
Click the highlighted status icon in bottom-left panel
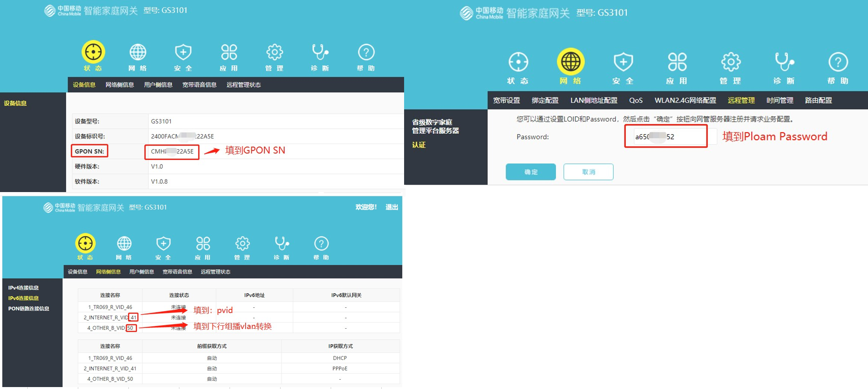[85, 243]
